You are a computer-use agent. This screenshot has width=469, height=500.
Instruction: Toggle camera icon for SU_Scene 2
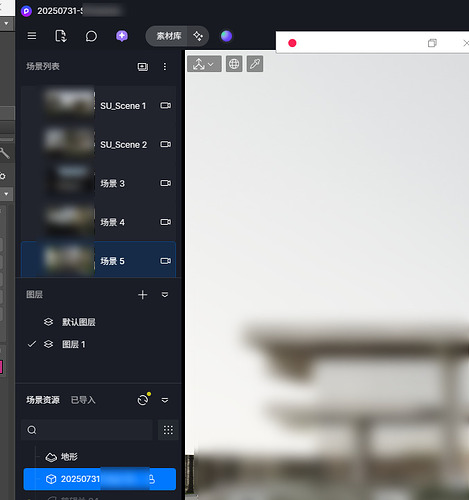click(166, 144)
